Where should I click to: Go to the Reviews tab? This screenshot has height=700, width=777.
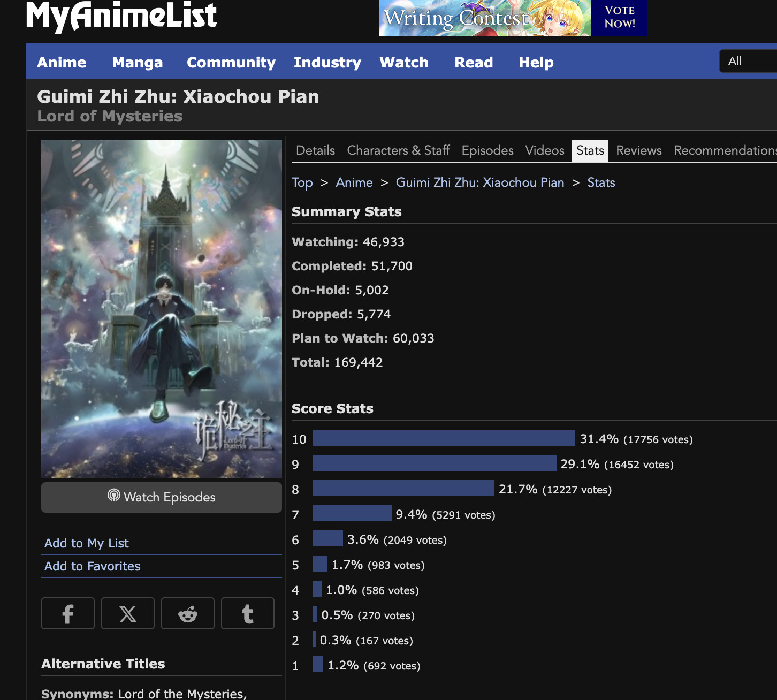tap(639, 150)
